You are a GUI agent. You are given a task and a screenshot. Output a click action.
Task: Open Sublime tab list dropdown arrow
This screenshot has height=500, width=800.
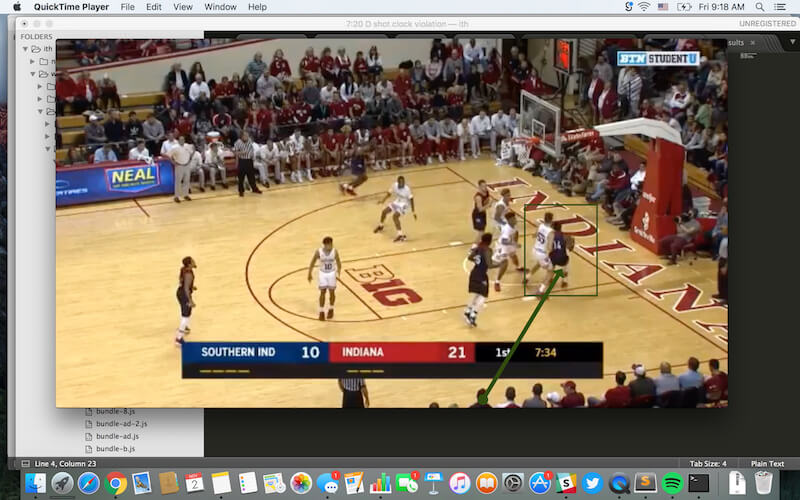click(x=792, y=42)
